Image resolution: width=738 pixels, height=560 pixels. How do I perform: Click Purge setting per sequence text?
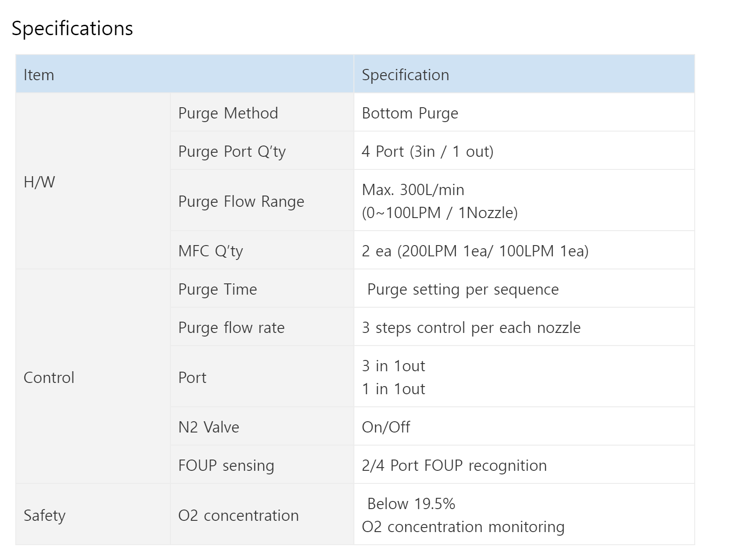click(463, 289)
